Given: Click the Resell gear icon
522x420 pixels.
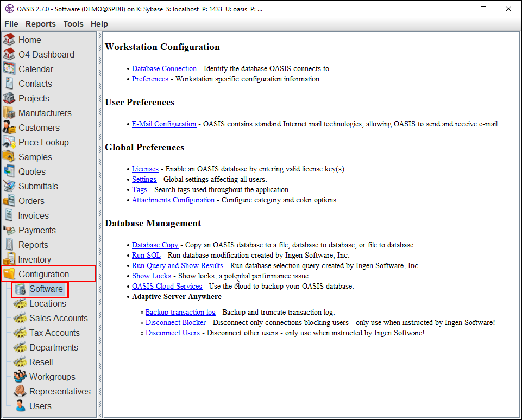Looking at the screenshot, I should 20,362.
